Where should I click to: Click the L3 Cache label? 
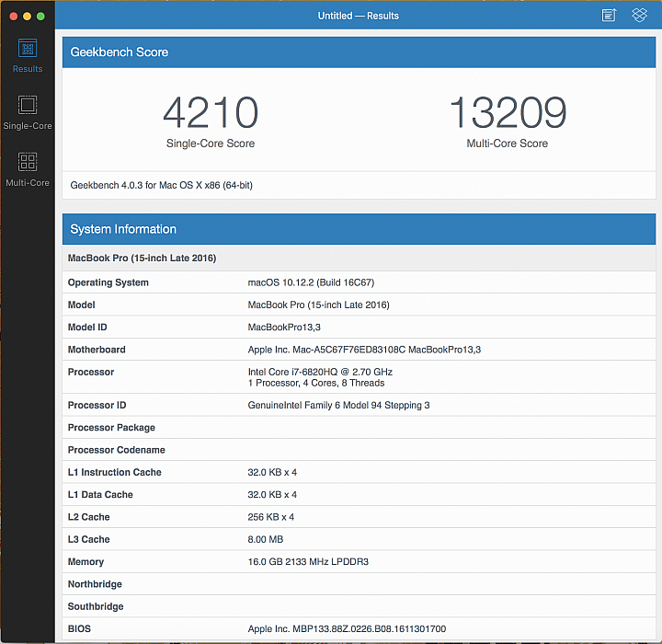88,539
